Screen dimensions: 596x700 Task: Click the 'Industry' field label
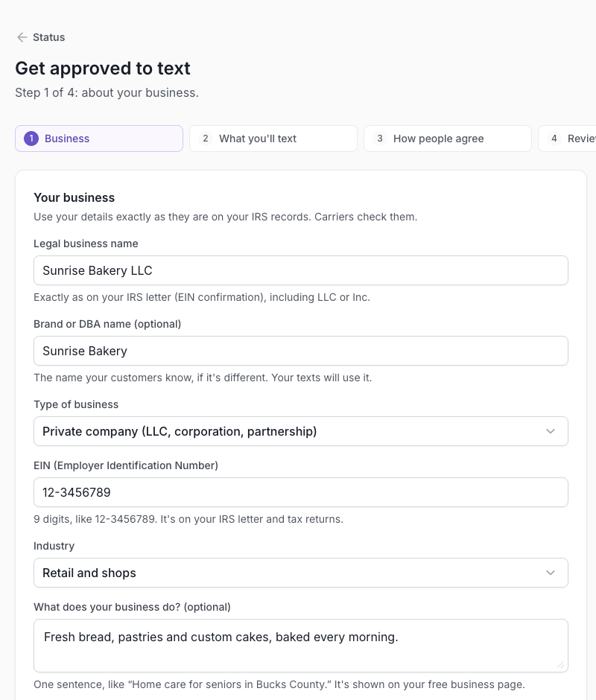click(x=54, y=546)
